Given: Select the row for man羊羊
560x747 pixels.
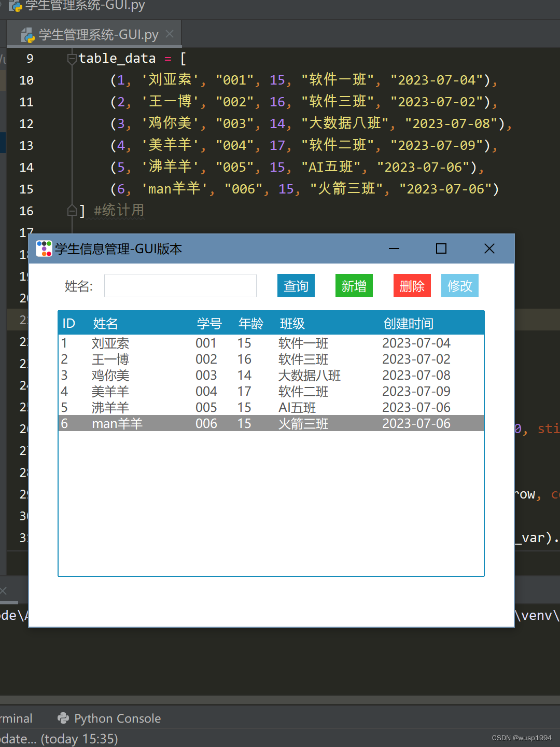Looking at the screenshot, I should click(x=207, y=423).
